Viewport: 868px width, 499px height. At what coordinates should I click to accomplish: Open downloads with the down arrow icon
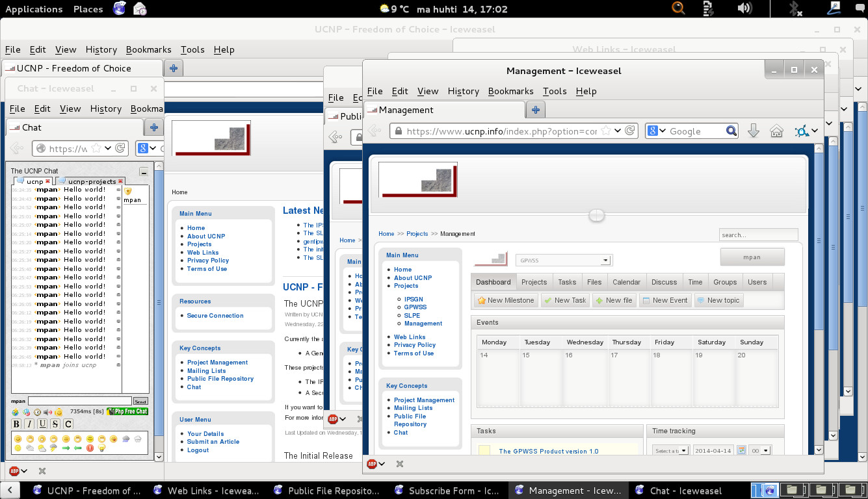tap(754, 131)
